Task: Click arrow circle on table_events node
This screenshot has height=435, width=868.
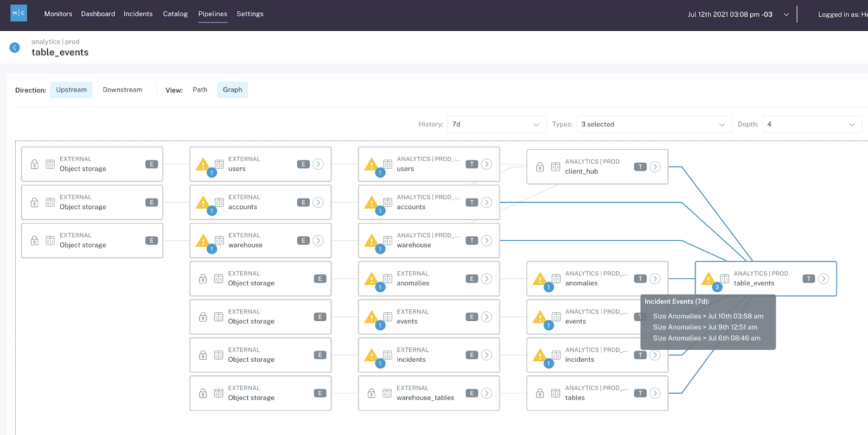Action: pos(824,279)
